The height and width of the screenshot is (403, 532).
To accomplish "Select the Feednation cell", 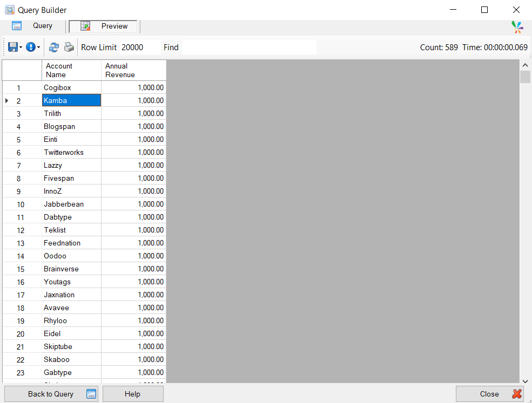I will [72, 243].
